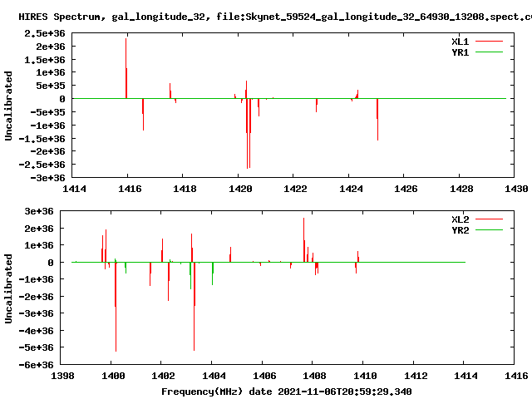Click the 1422 frequency tick label
532x399 pixels.
[295, 189]
